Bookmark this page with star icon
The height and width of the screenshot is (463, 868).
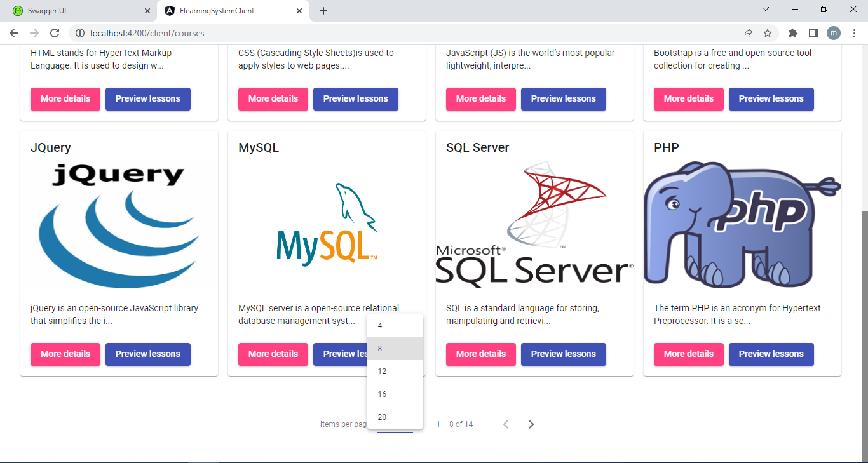tap(768, 33)
